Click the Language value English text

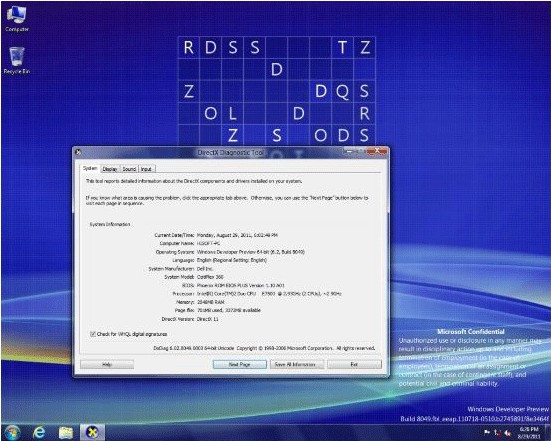point(232,260)
